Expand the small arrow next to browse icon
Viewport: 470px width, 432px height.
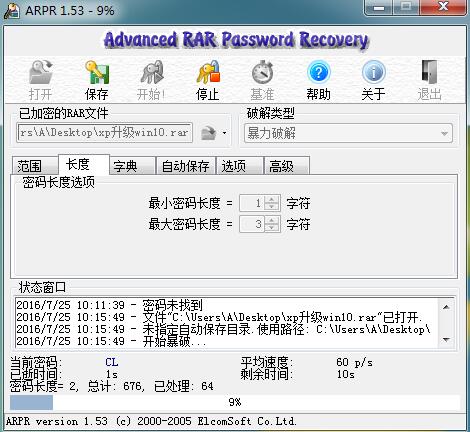tap(224, 133)
